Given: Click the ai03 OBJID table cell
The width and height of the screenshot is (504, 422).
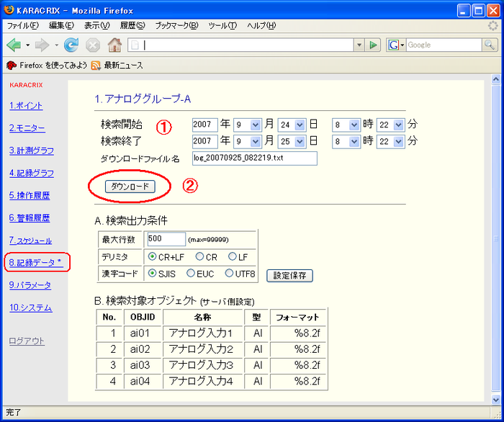Looking at the screenshot, I should (x=143, y=366).
